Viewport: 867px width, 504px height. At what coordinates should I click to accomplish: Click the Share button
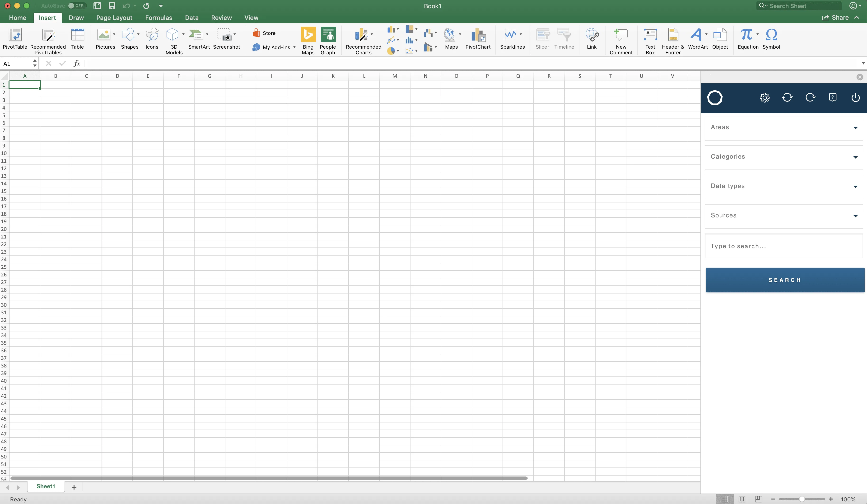tap(835, 18)
